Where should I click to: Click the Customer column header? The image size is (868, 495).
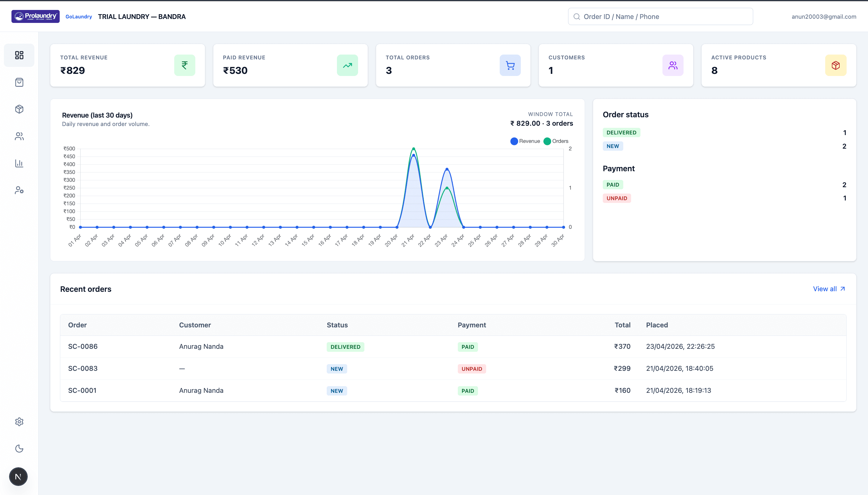click(195, 325)
